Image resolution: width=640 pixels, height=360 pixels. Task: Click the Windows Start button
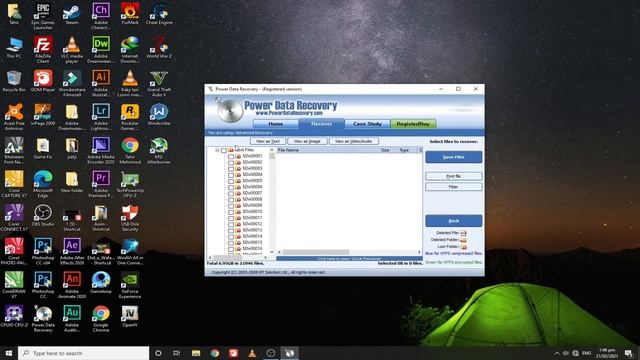coord(9,353)
